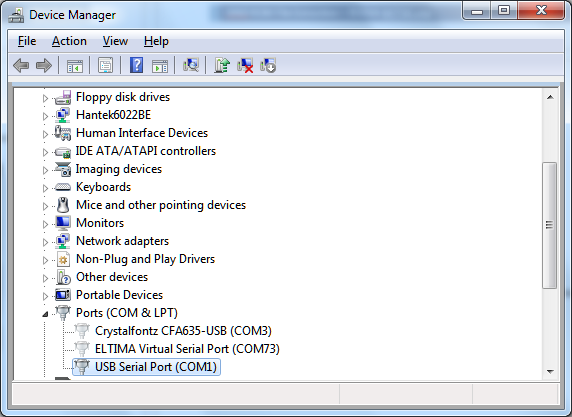The height and width of the screenshot is (417, 572).
Task: Toggle the Show/Hide Action Pane icon
Action: coord(160,66)
